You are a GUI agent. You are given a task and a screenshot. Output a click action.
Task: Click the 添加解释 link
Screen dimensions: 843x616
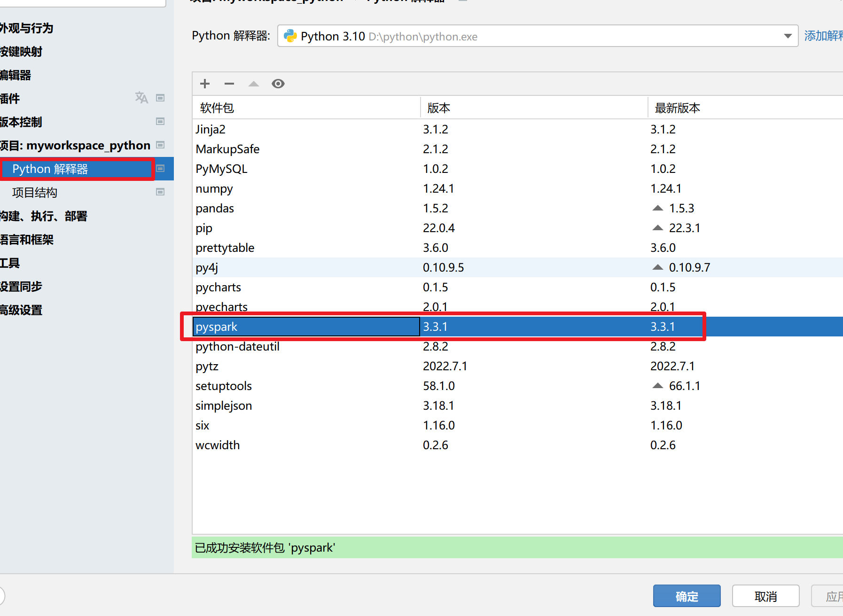(x=822, y=36)
